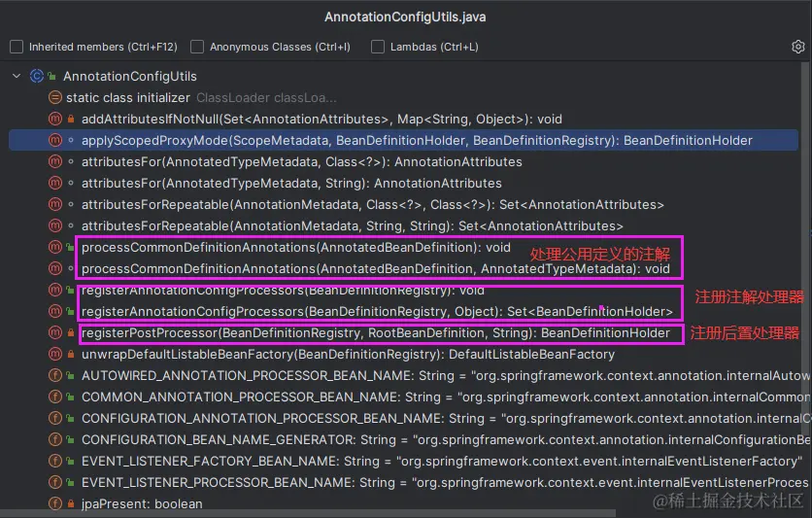The image size is (812, 518).
Task: Tick the Anonymous Classes checkbox
Action: click(197, 47)
